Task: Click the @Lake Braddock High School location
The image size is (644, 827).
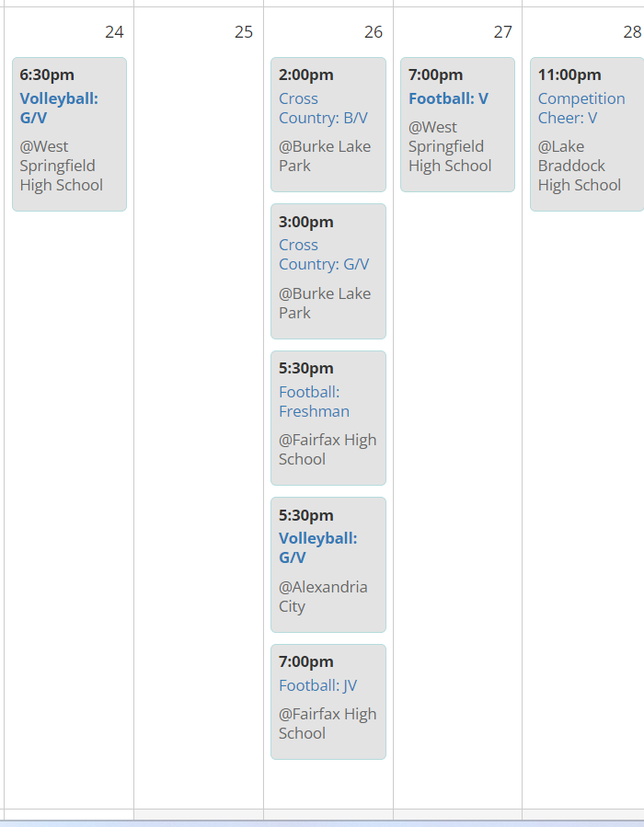Action: click(x=579, y=166)
